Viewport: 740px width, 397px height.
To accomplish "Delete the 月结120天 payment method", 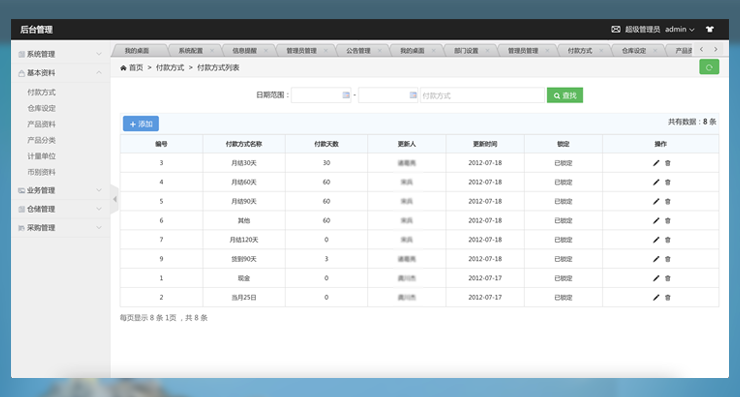I will [x=668, y=240].
